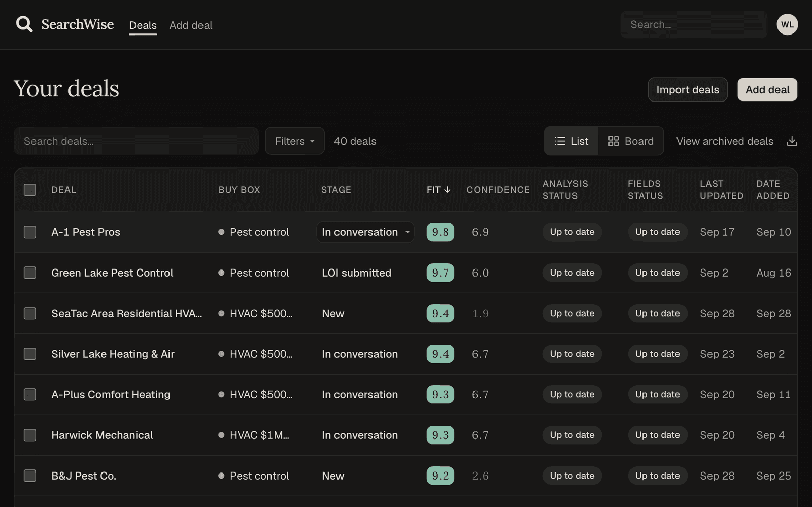Click fields Up to date badge for B&J Pest Co.

point(658,476)
